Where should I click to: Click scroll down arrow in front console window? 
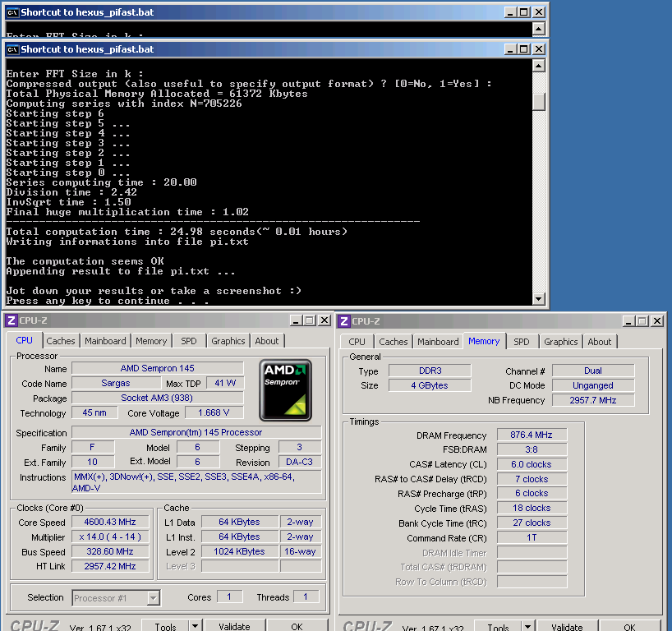[x=538, y=298]
